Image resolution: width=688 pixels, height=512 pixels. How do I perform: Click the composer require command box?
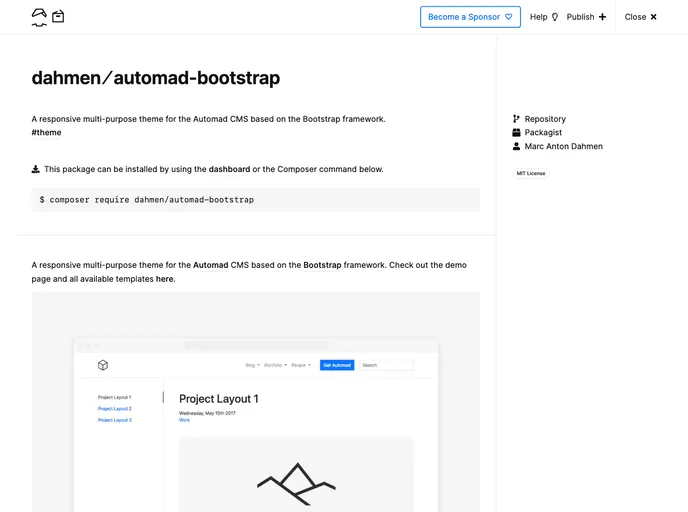[x=255, y=200]
